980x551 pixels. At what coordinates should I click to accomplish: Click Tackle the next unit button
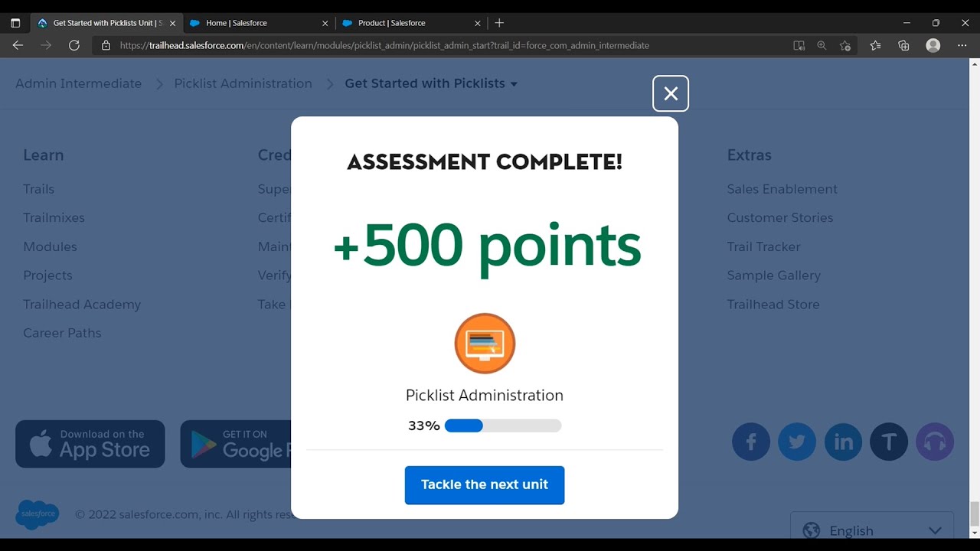[x=485, y=485]
